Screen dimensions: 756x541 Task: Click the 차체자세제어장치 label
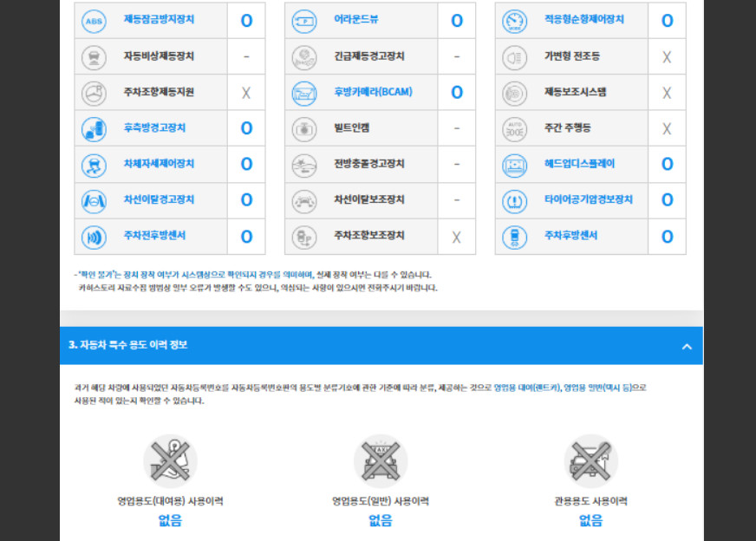point(159,164)
